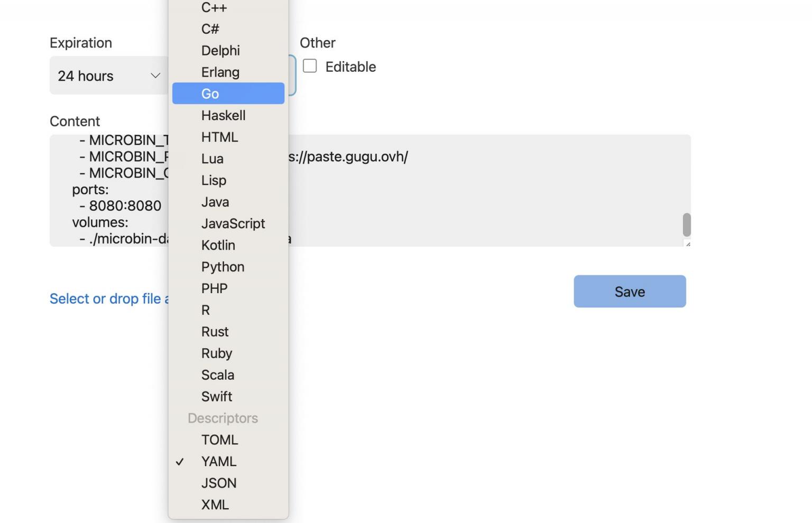This screenshot has width=812, height=523.
Task: Enable the Editable checkbox
Action: tap(310, 66)
